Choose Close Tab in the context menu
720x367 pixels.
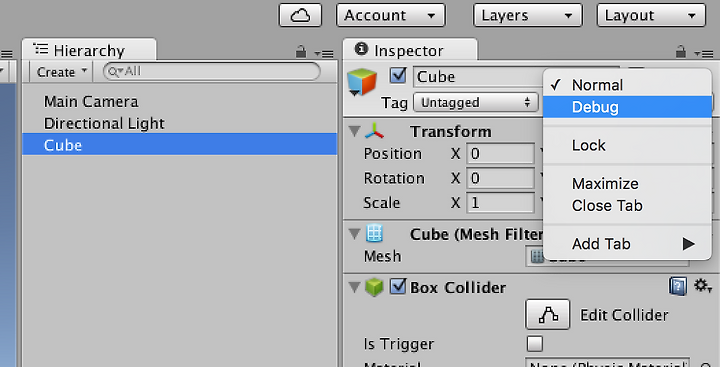coord(627,205)
